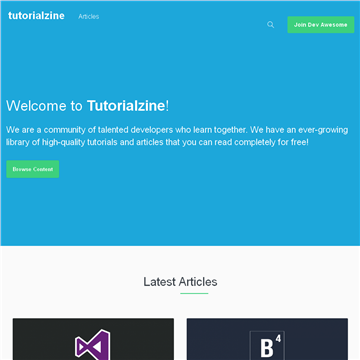The height and width of the screenshot is (360, 360).
Task: Select the Latest Articles heading
Action: [180, 282]
